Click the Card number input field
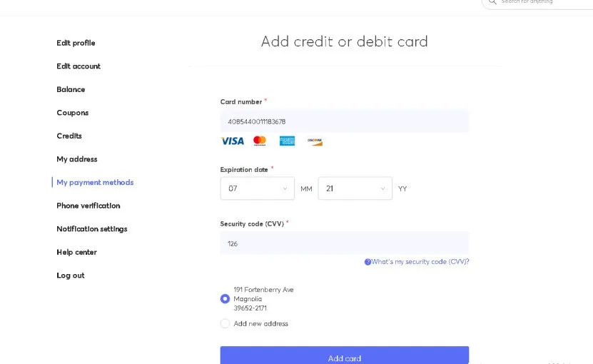The width and height of the screenshot is (593, 364). coord(345,121)
